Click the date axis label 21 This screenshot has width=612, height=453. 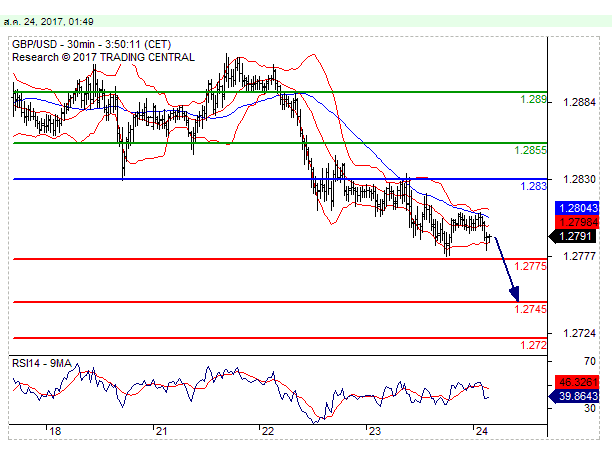point(161,431)
